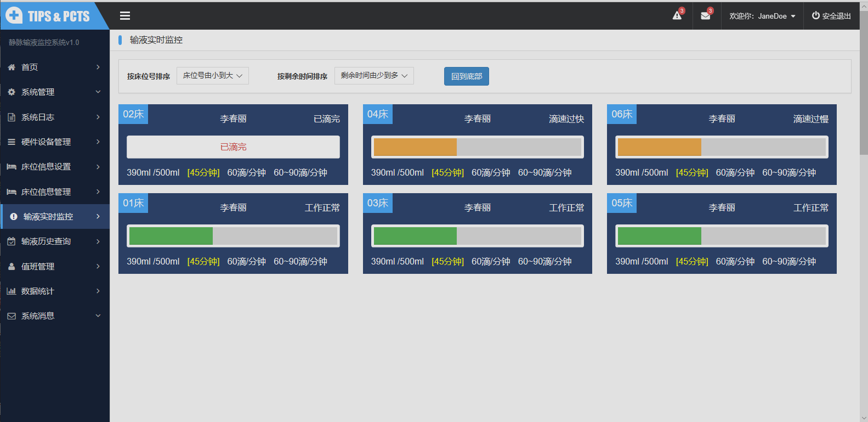Expand the 床位信息设置 menu chevron
This screenshot has width=868, height=422.
click(x=98, y=166)
